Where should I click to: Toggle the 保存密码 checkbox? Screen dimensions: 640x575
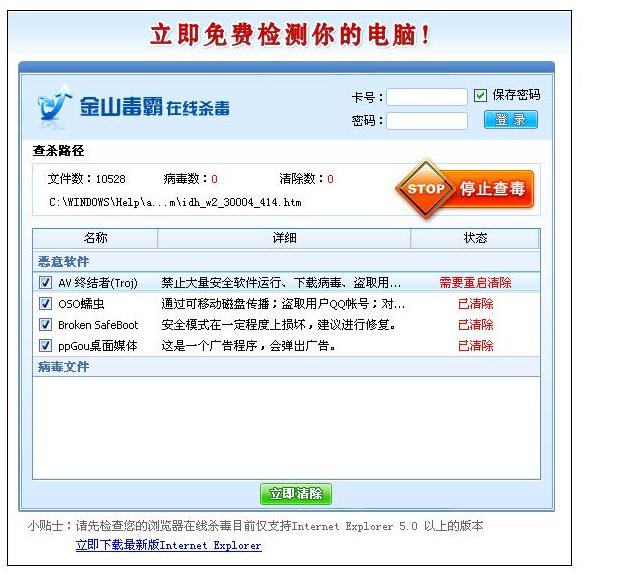click(x=480, y=95)
